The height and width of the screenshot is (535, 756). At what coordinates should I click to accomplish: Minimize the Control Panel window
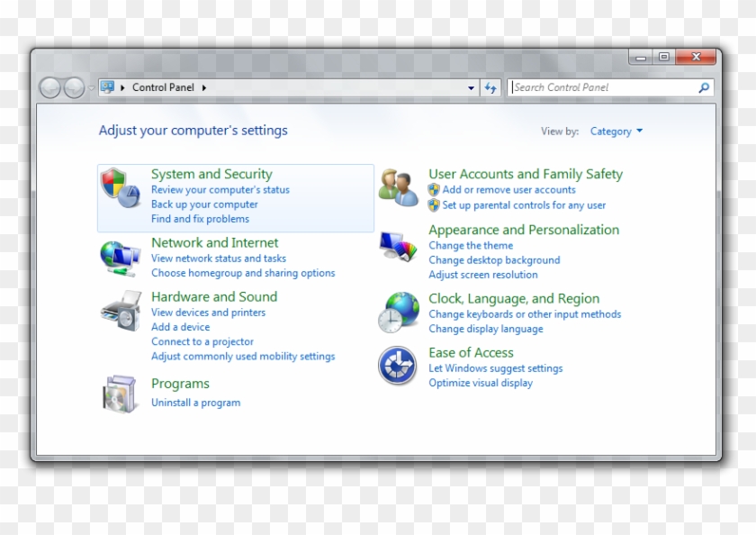[x=641, y=57]
